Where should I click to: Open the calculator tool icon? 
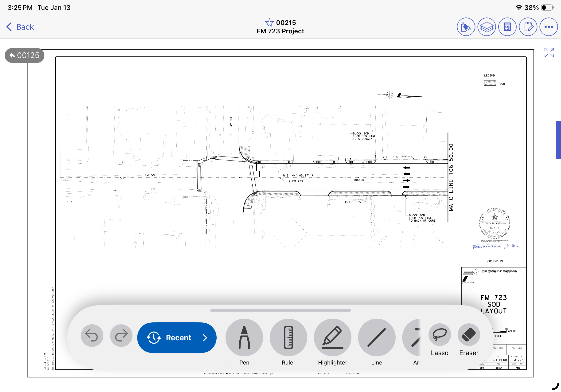tap(507, 27)
